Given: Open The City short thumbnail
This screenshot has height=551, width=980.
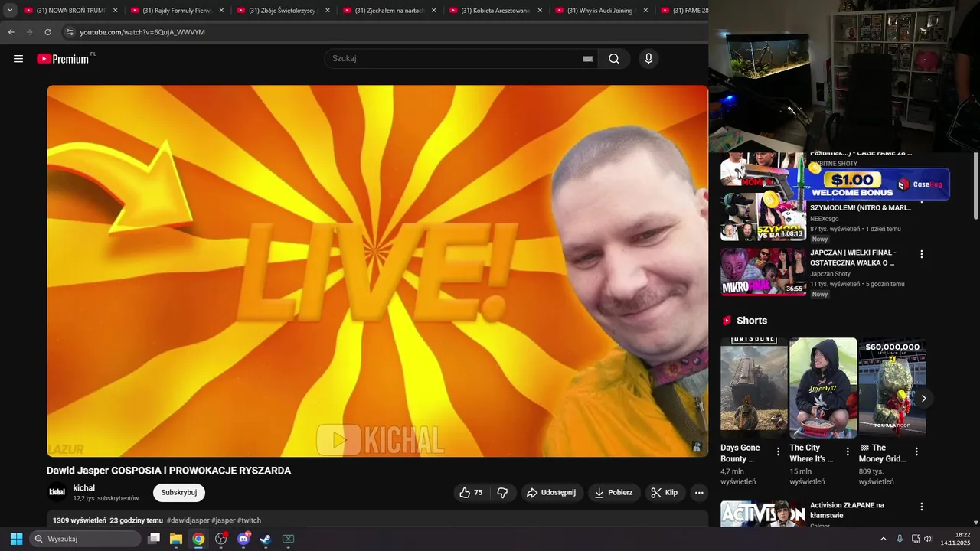Looking at the screenshot, I should pyautogui.click(x=823, y=388).
